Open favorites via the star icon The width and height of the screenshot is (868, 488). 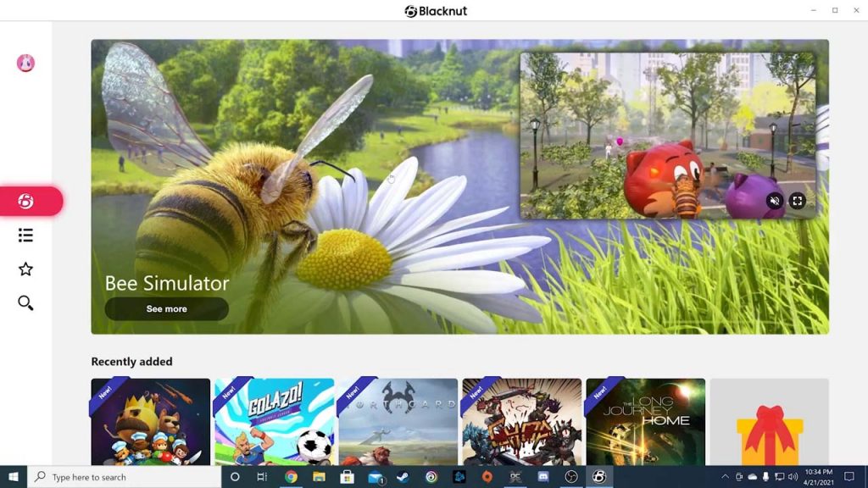tap(25, 269)
